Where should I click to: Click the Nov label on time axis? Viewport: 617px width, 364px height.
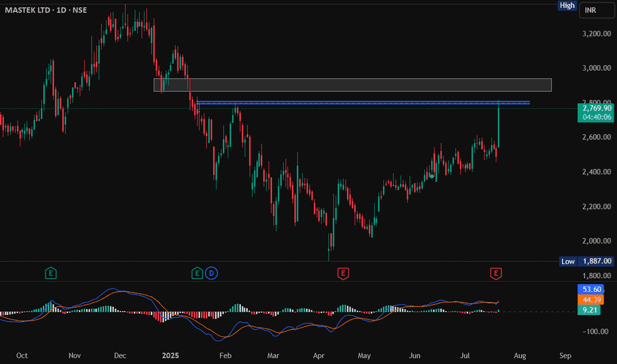click(x=74, y=356)
